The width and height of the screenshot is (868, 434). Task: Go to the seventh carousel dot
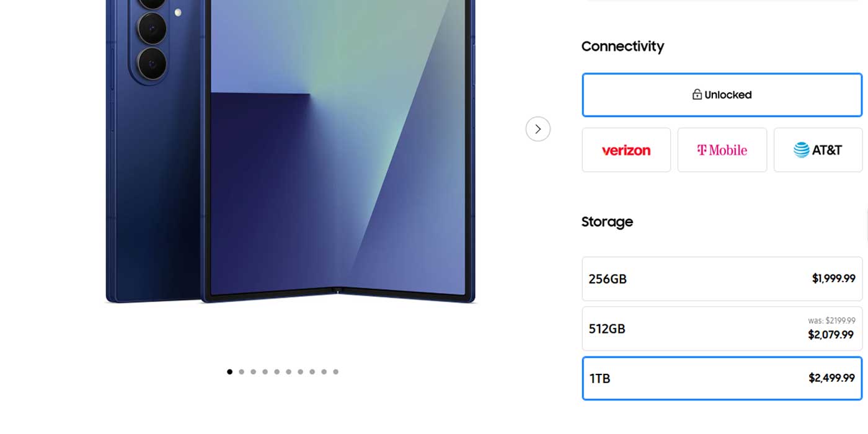(300, 372)
